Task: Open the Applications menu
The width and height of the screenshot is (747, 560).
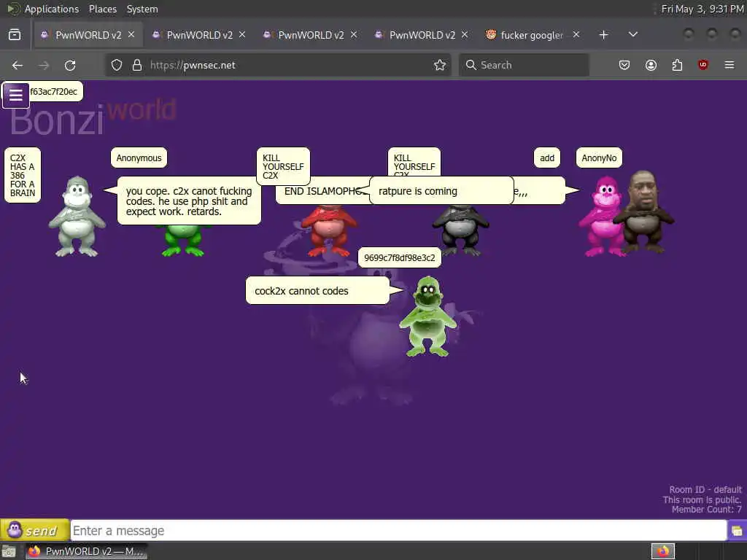Action: (x=52, y=9)
